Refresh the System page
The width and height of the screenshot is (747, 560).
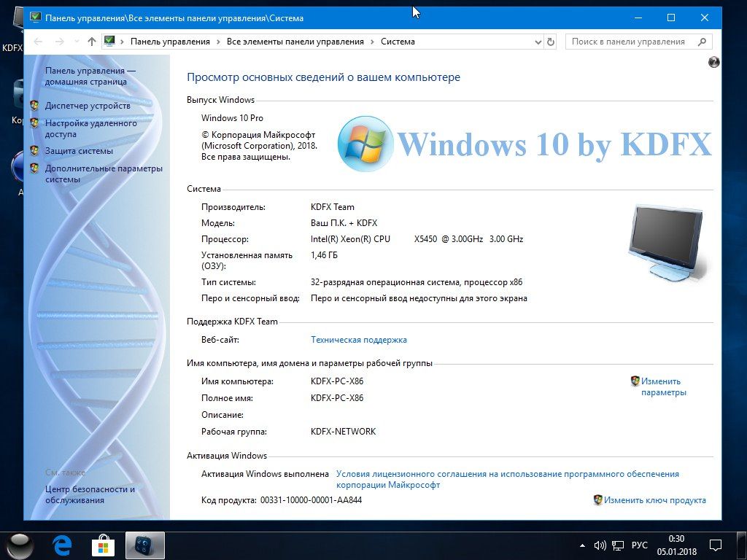551,42
